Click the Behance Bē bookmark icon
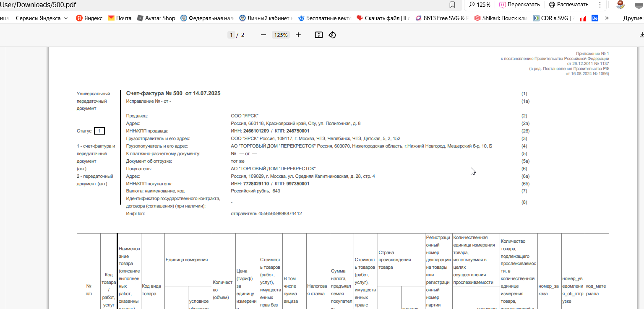The image size is (644, 309). pos(594,18)
